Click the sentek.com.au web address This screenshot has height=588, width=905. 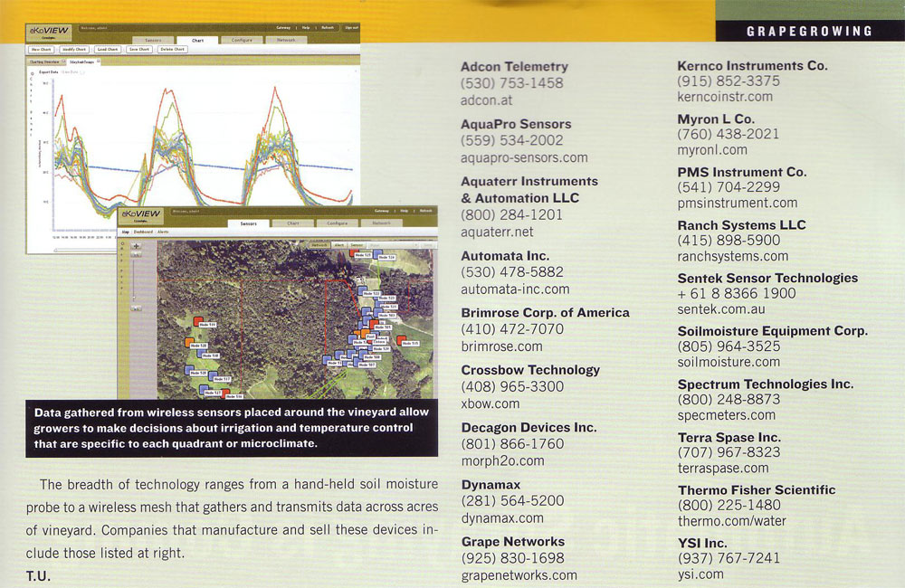point(721,309)
